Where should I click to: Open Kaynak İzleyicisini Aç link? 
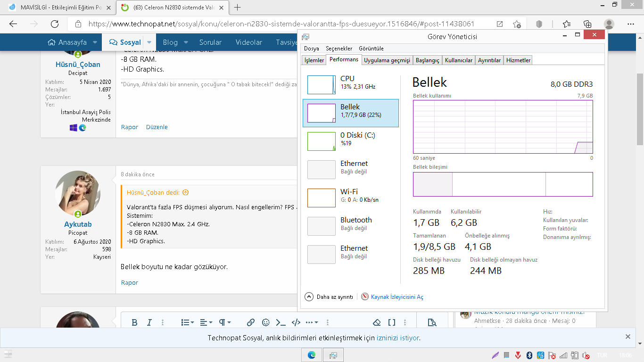tap(397, 297)
